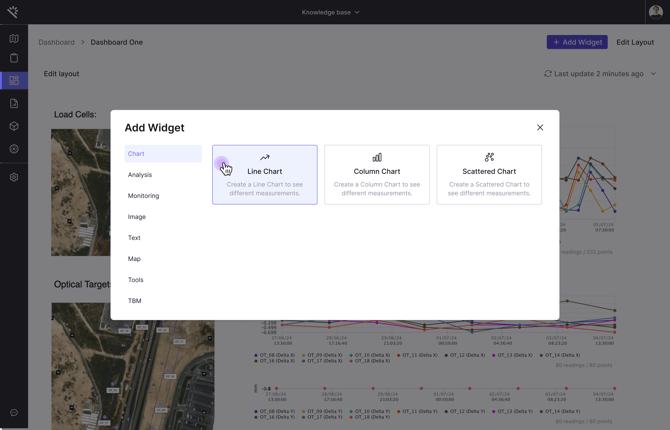This screenshot has width=670, height=430.
Task: Click Dashboard One breadcrumb
Action: pyautogui.click(x=117, y=42)
